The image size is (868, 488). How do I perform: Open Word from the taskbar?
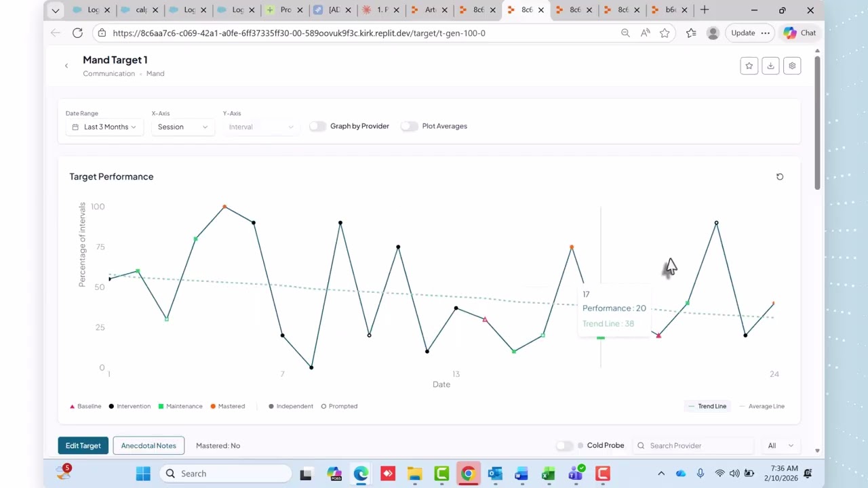(x=521, y=474)
